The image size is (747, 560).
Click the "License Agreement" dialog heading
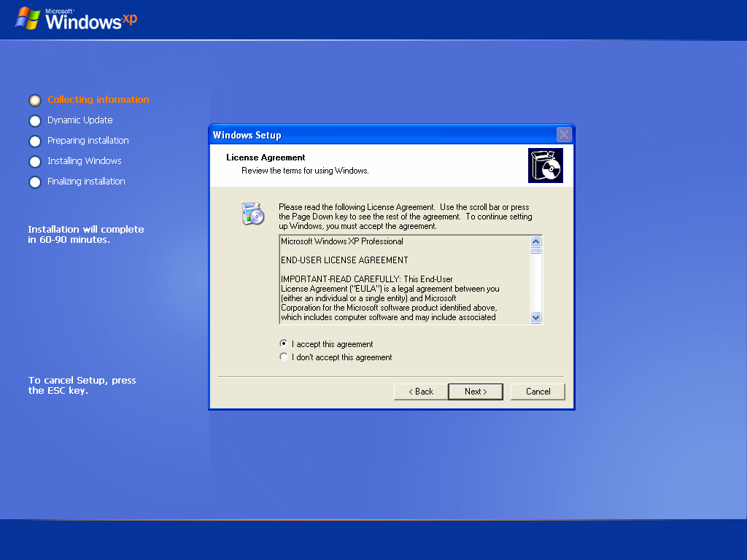[266, 157]
